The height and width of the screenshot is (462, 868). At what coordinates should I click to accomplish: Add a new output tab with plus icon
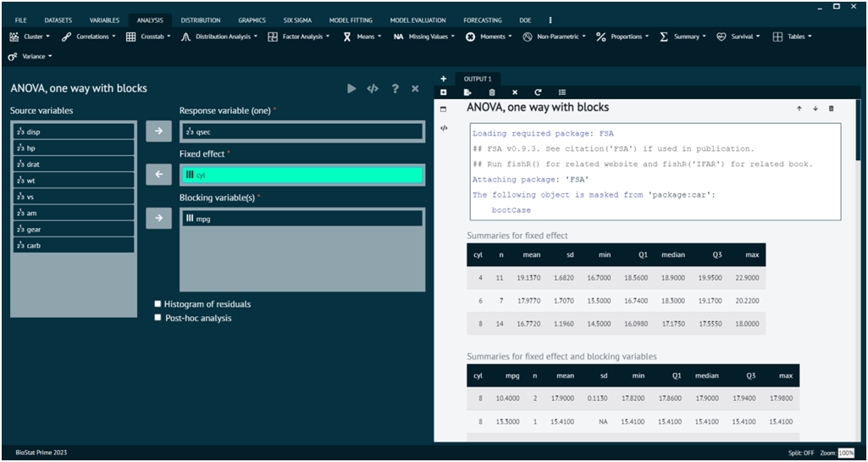pos(444,79)
